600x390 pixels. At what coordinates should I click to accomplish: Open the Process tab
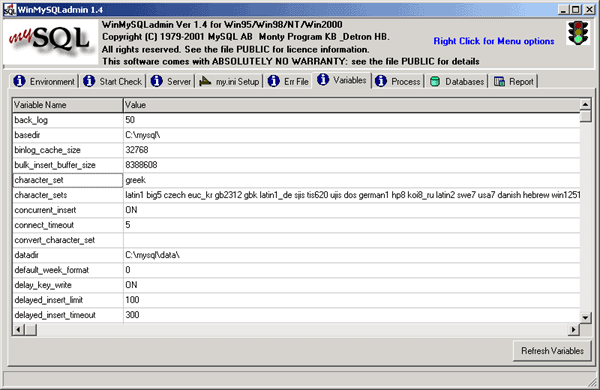point(398,81)
